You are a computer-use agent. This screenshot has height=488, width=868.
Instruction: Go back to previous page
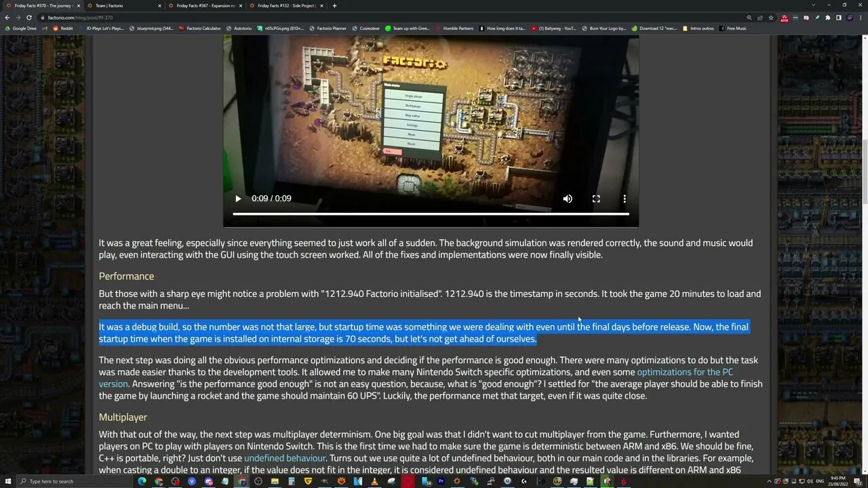pos(7,17)
